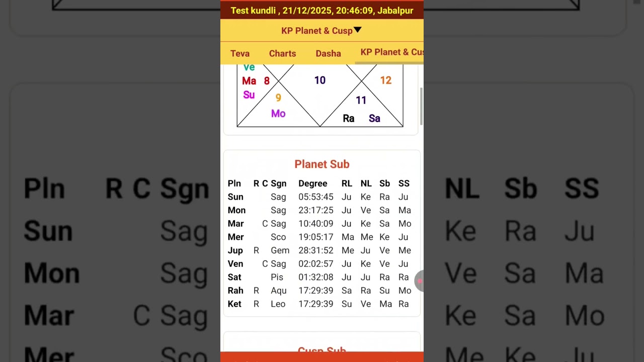
Task: Click Sun degree 05:53:45
Action: (316, 197)
